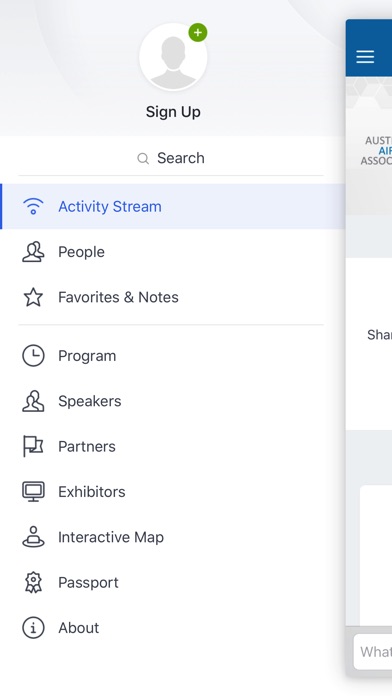Open the People icon
Viewport: 392px width, 696px height.
click(33, 252)
